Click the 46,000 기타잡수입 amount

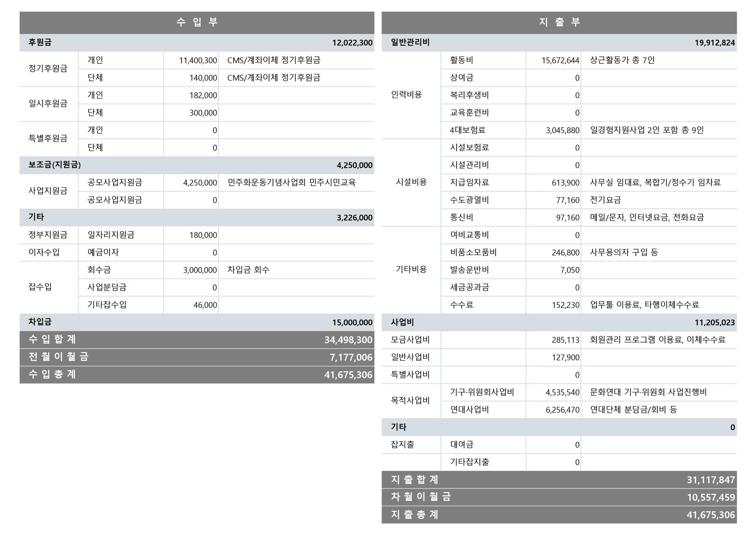[205, 305]
